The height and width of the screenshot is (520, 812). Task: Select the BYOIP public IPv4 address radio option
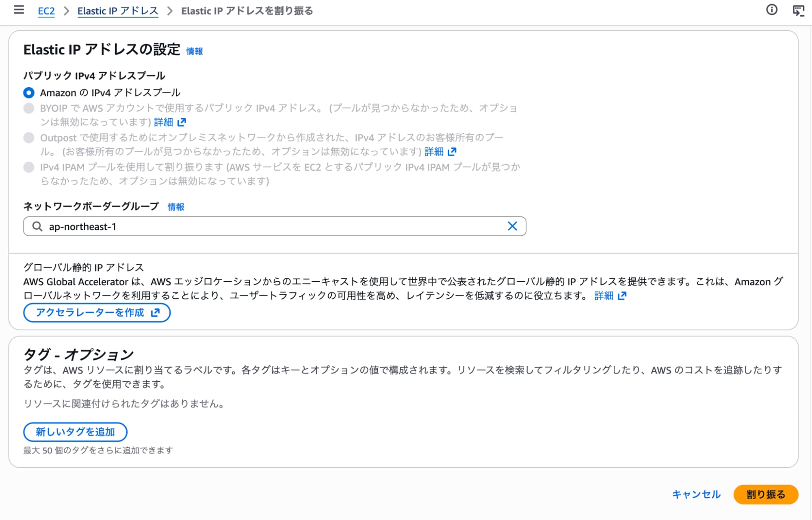pos(29,108)
